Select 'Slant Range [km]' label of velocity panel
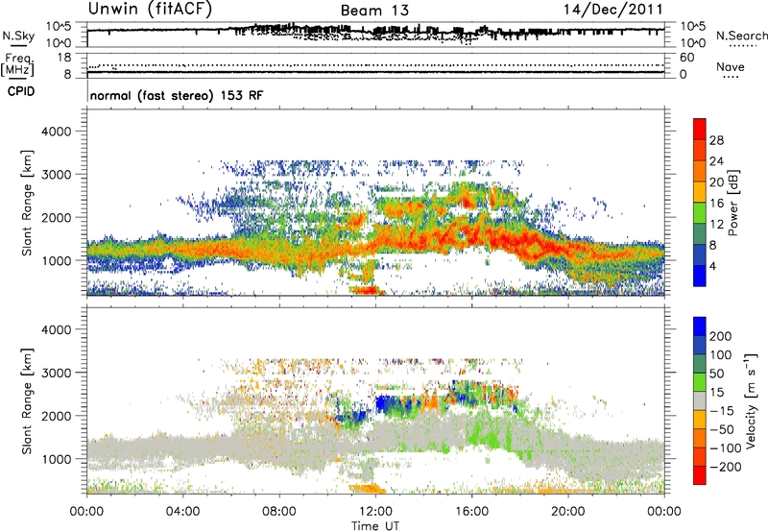This screenshot has width=768, height=532. tap(27, 401)
